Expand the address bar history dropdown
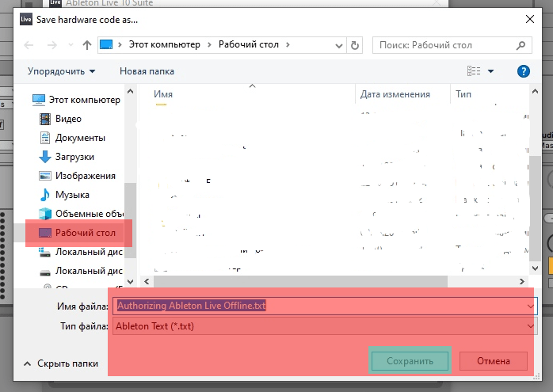Viewport: 553px width, 392px height. click(x=338, y=45)
